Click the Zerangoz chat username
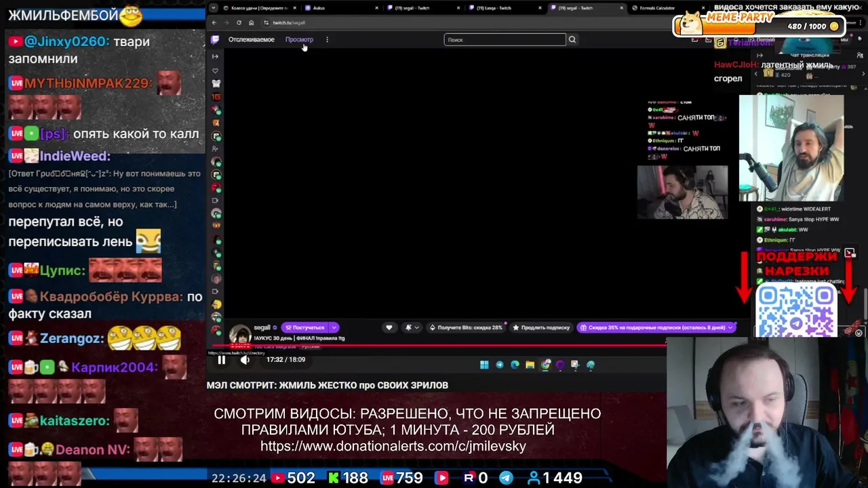The width and height of the screenshot is (868, 488). click(71, 338)
